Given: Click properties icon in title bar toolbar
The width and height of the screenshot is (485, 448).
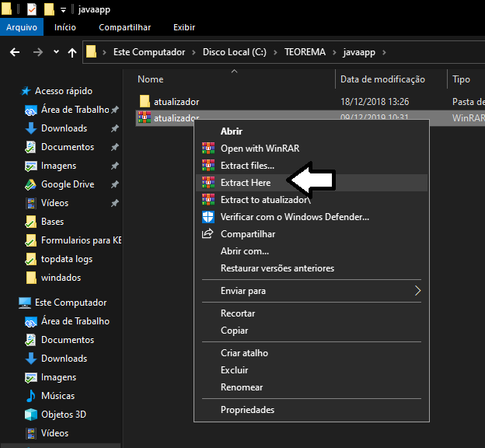Looking at the screenshot, I should tap(32, 9).
